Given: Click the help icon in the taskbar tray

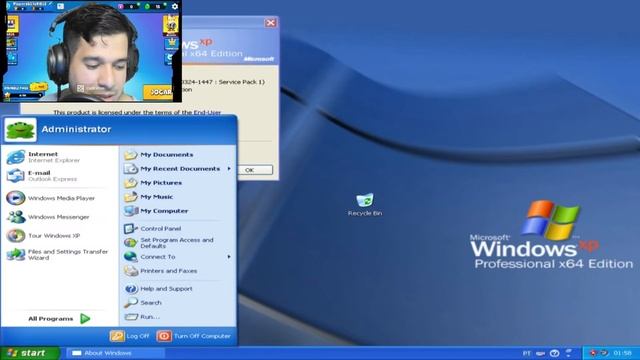Looking at the screenshot, I should (554, 353).
